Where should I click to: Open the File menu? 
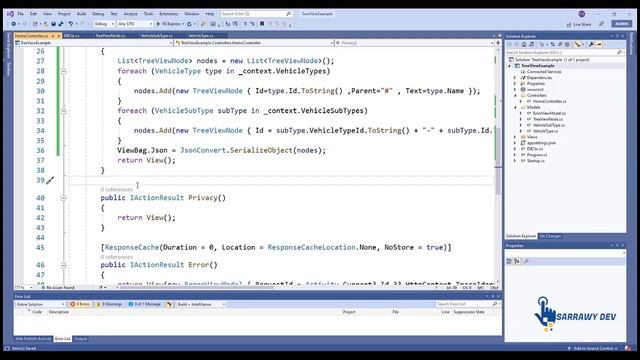pyautogui.click(x=20, y=14)
